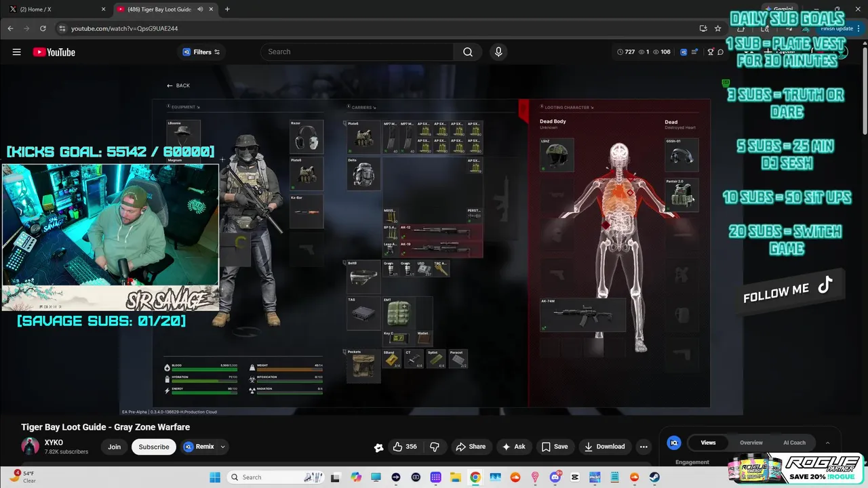The width and height of the screenshot is (868, 488).
Task: Click the XYKO channel avatar
Action: tap(30, 446)
